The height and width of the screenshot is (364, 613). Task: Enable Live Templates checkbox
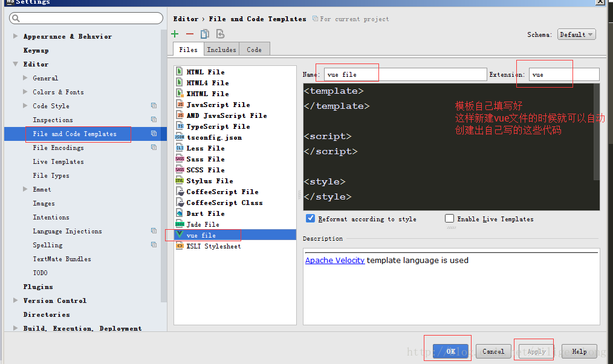pyautogui.click(x=450, y=218)
